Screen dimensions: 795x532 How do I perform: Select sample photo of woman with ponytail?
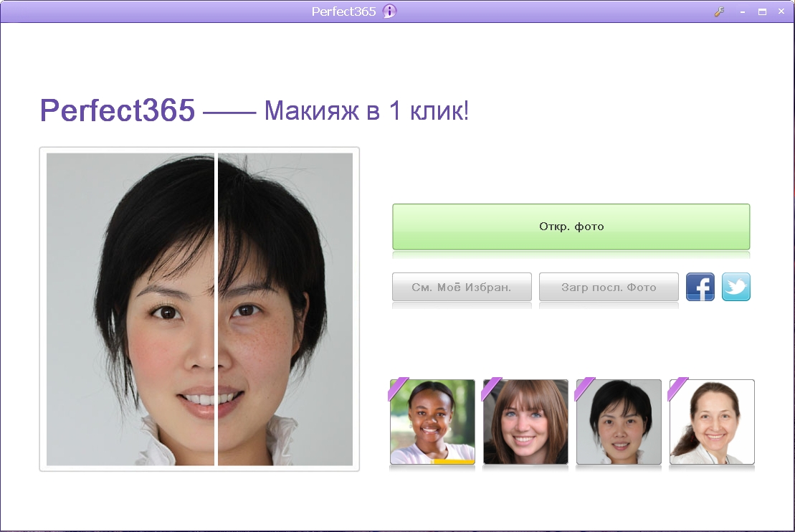pos(712,422)
